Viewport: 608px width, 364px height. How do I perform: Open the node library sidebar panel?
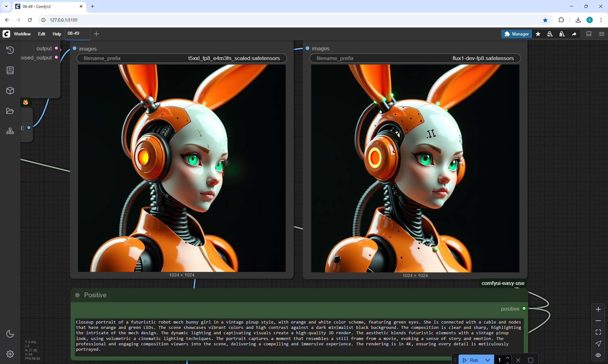coord(10,70)
